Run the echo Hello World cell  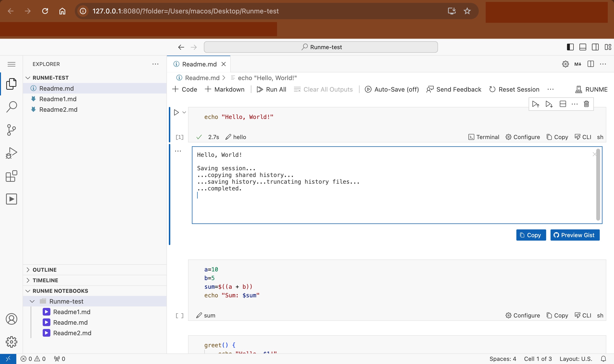coord(176,112)
